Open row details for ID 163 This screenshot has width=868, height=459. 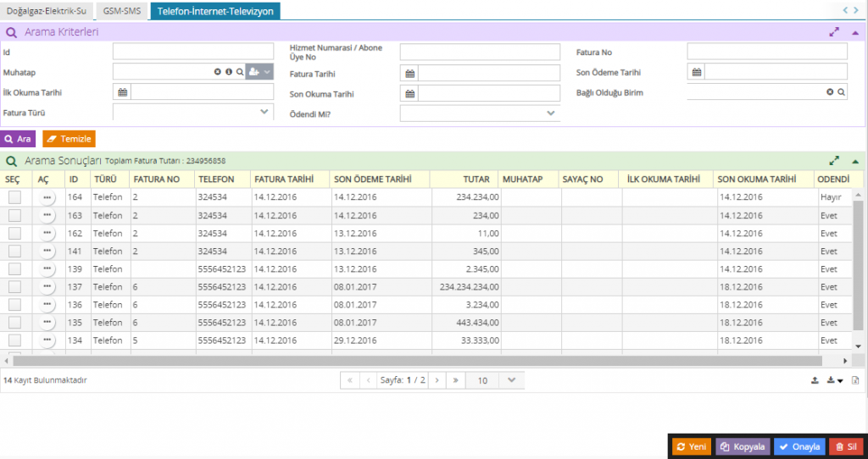click(47, 215)
